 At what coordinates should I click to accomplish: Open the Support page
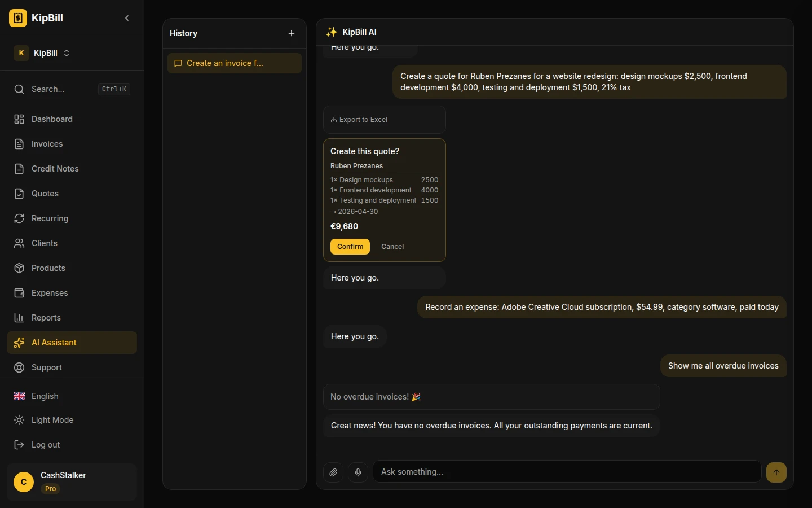coord(46,367)
